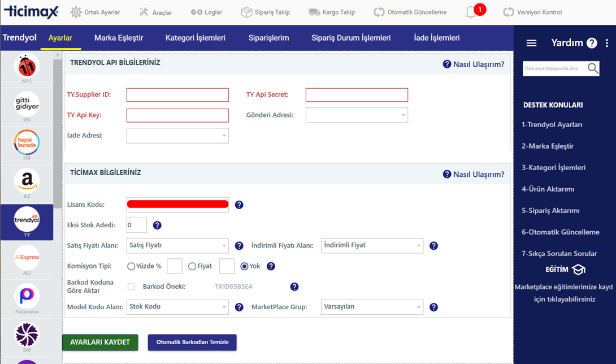Click the Eksi Stok Adedi field
Image resolution: width=616 pixels, height=364 pixels.
(137, 226)
